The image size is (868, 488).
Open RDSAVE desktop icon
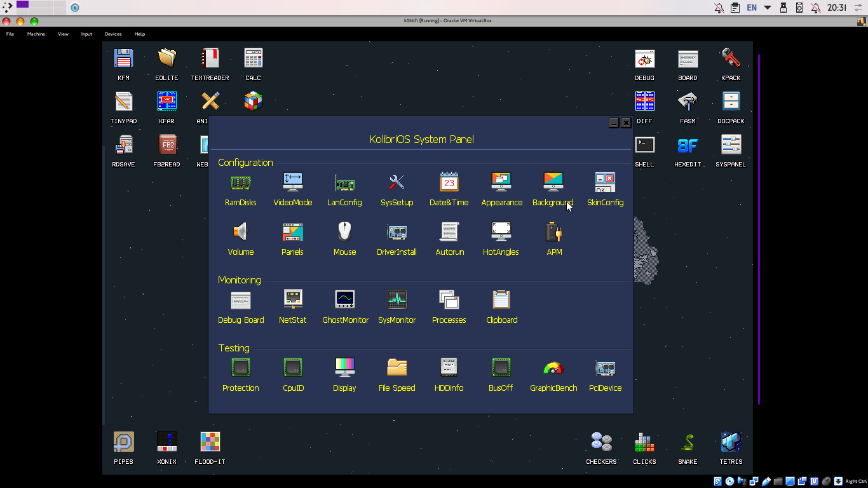pyautogui.click(x=123, y=145)
